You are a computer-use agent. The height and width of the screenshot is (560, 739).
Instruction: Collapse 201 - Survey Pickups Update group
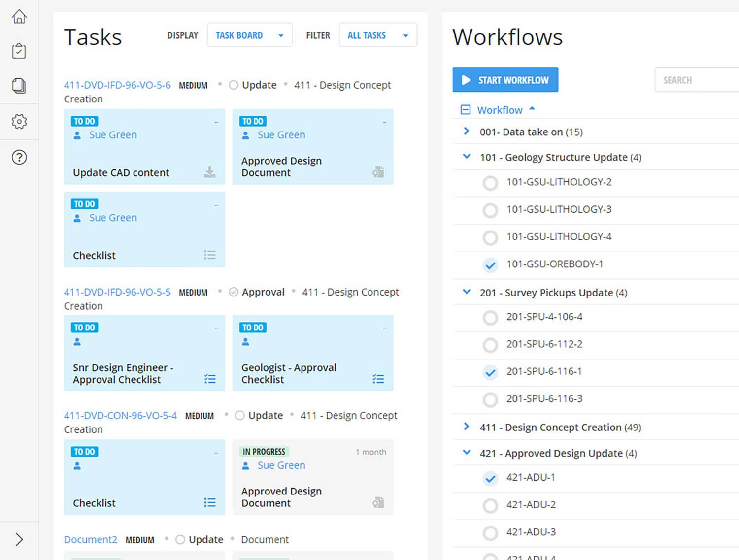coord(467,292)
